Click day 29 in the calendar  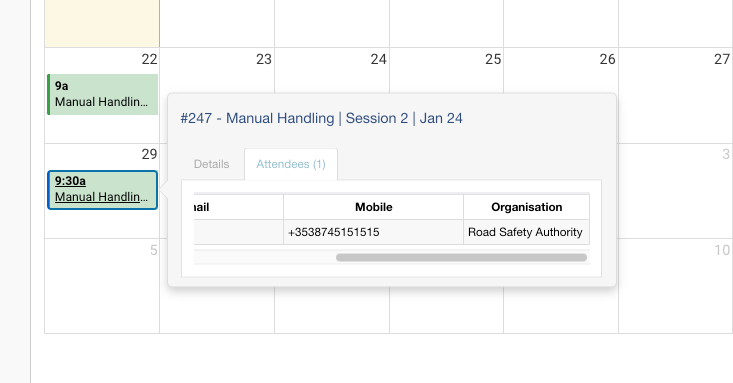(149, 154)
